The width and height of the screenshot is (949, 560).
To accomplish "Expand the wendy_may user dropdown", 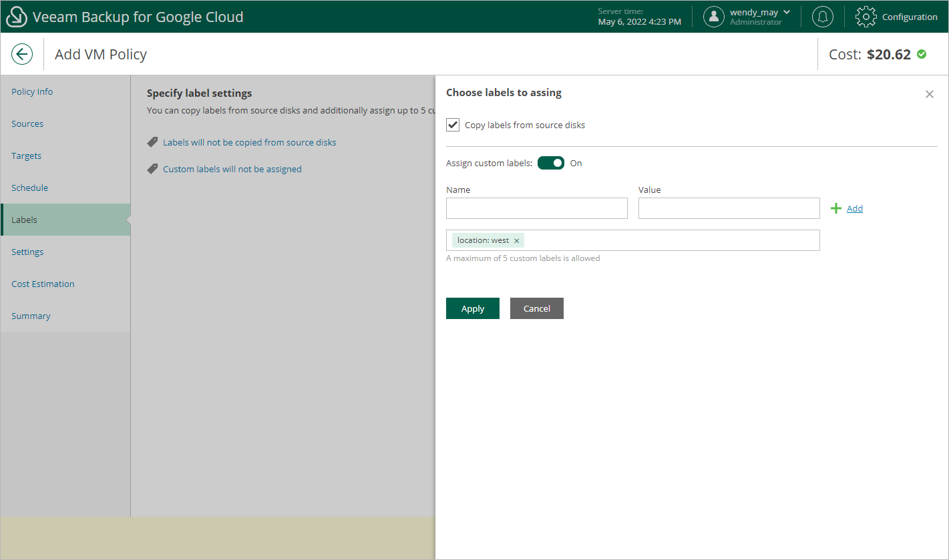I will pyautogui.click(x=787, y=12).
